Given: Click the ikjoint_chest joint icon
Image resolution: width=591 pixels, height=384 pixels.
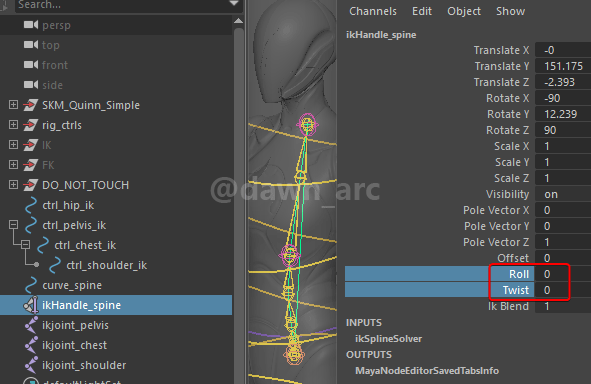Looking at the screenshot, I should point(31,345).
